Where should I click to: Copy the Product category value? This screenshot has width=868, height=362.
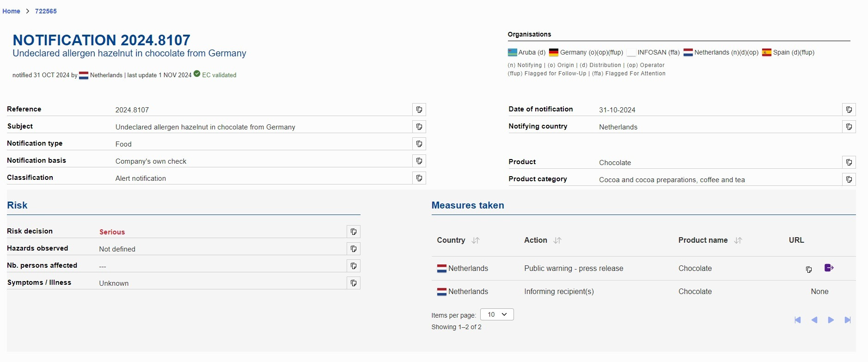pyautogui.click(x=849, y=179)
